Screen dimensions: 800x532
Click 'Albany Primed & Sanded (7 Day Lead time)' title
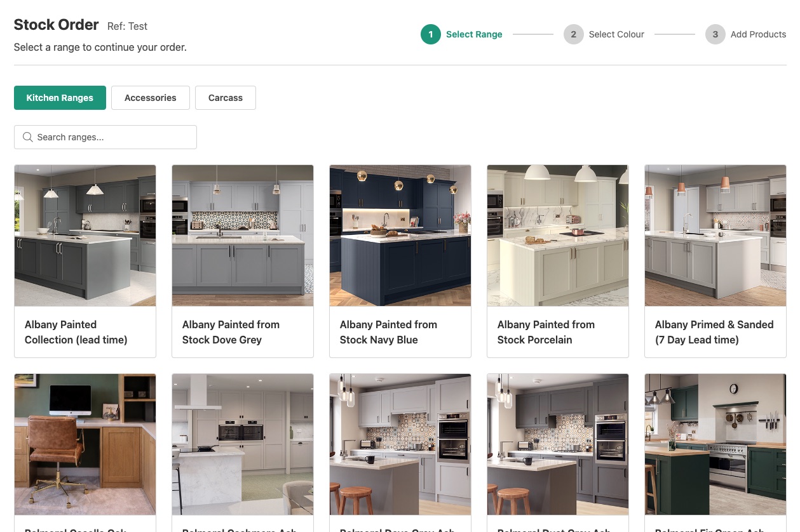[714, 332]
